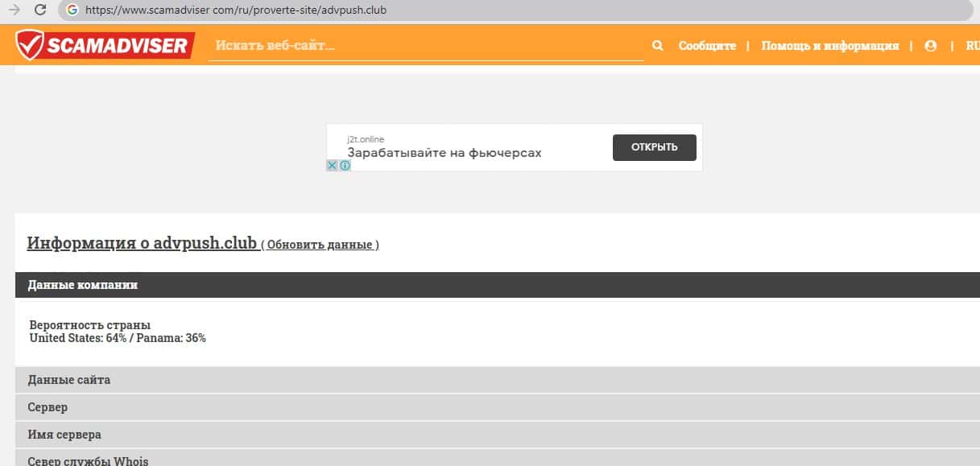Click Вероятность страны label
Viewport: 980px width, 466px height.
89,325
